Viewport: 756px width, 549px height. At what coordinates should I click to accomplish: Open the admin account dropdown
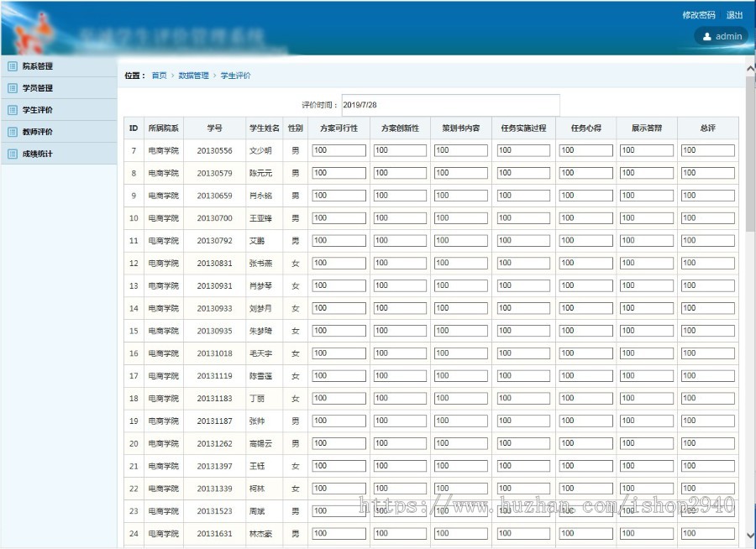721,36
